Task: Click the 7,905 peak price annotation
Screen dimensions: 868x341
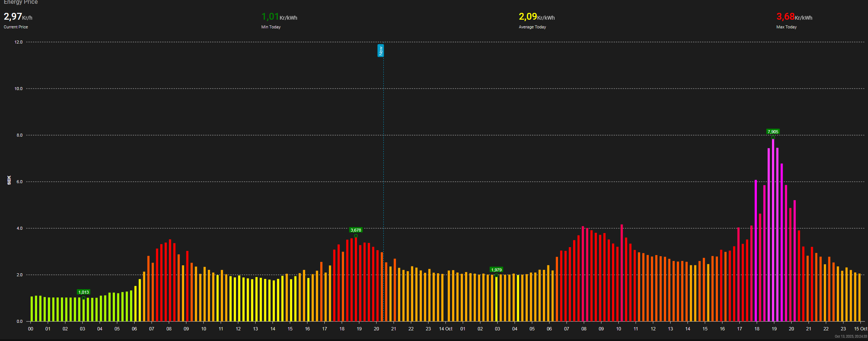Action: pyautogui.click(x=773, y=132)
